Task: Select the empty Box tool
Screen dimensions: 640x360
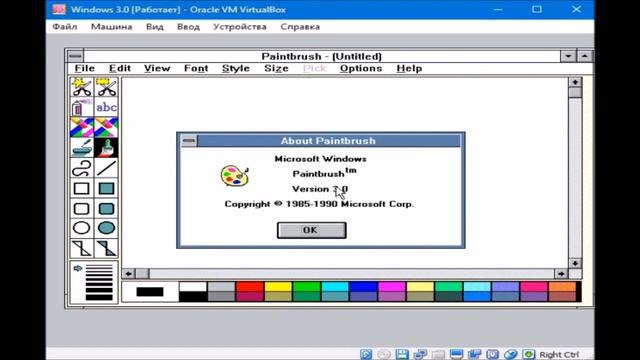Action: click(x=82, y=188)
